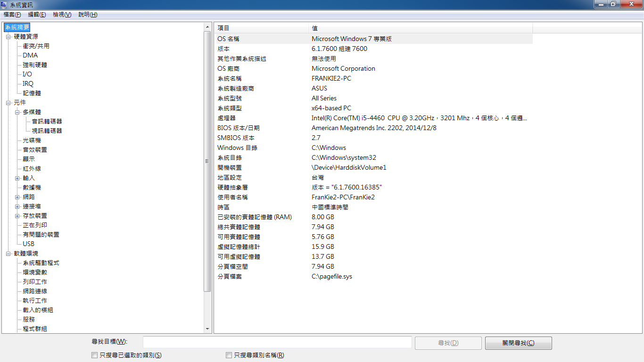Viewport: 644px width, 362px height.
Task: Collapse the 多媒體 tree node
Action: pos(17,112)
